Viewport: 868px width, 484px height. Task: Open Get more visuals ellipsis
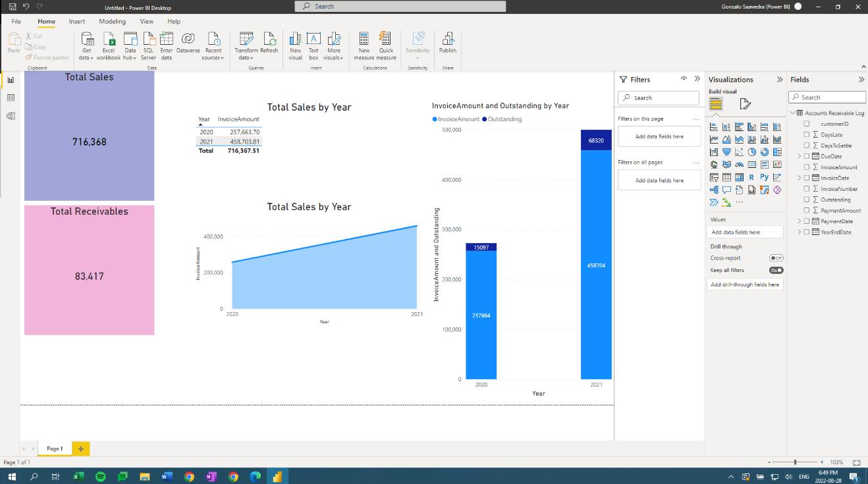[740, 202]
